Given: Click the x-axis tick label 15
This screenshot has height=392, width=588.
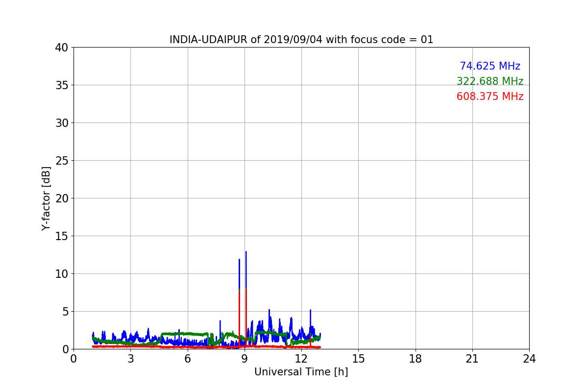Looking at the screenshot, I should click(358, 359).
